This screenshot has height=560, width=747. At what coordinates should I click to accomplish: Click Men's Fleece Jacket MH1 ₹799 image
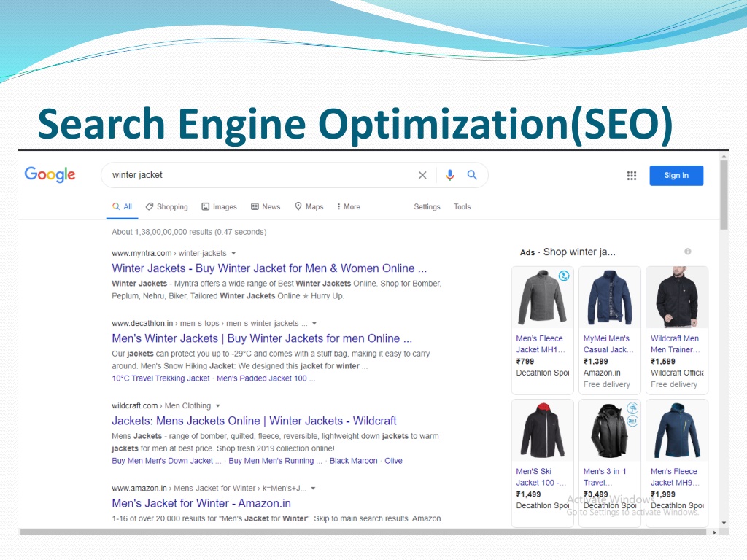pos(543,297)
